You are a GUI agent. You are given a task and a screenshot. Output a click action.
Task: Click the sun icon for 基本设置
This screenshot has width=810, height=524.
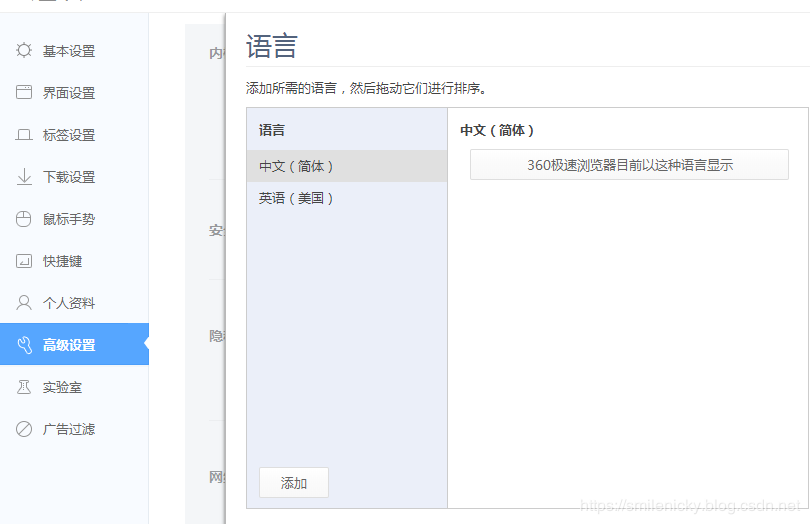tap(24, 50)
